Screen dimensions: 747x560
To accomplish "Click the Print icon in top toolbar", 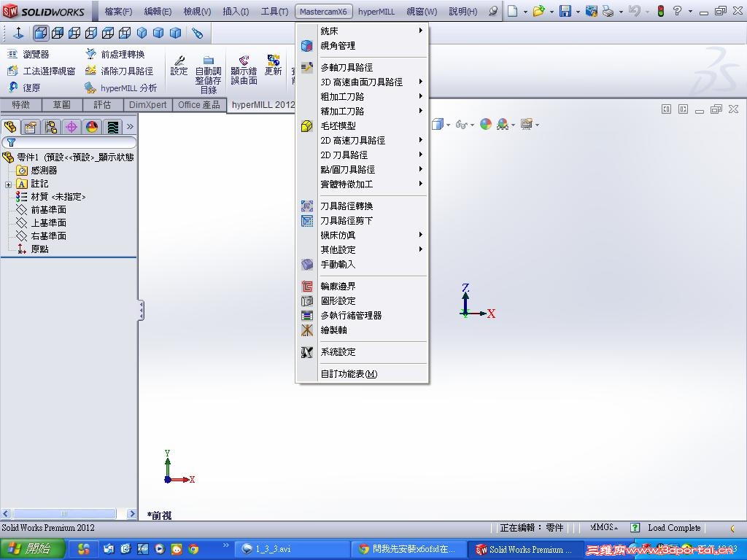I will tap(608, 11).
